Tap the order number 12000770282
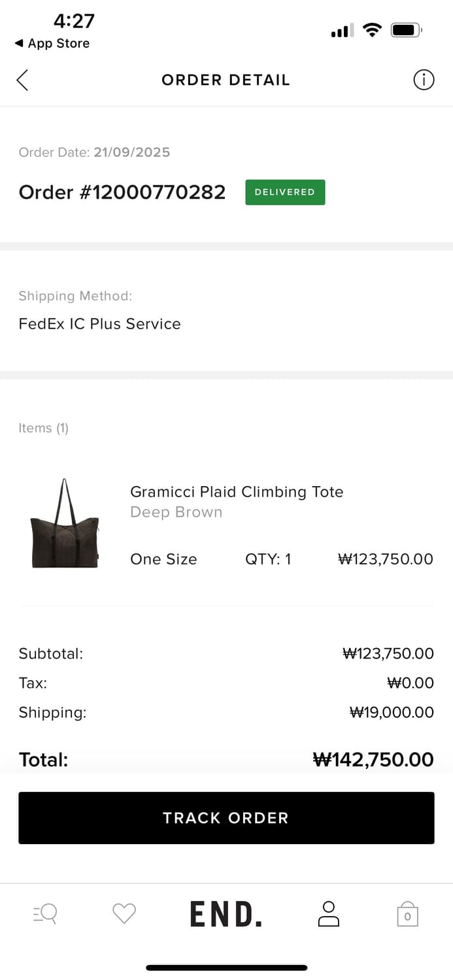This screenshot has width=453, height=980. click(x=122, y=192)
